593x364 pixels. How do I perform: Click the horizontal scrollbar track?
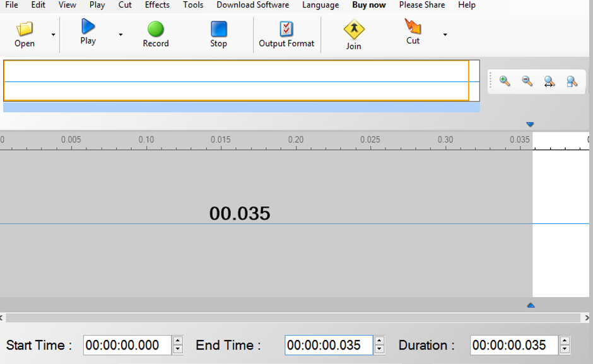(x=293, y=318)
